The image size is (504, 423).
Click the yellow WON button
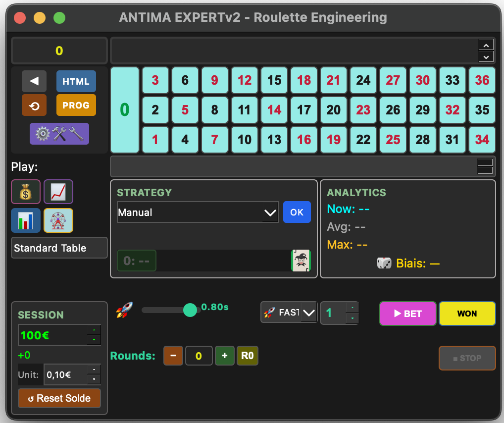point(467,314)
